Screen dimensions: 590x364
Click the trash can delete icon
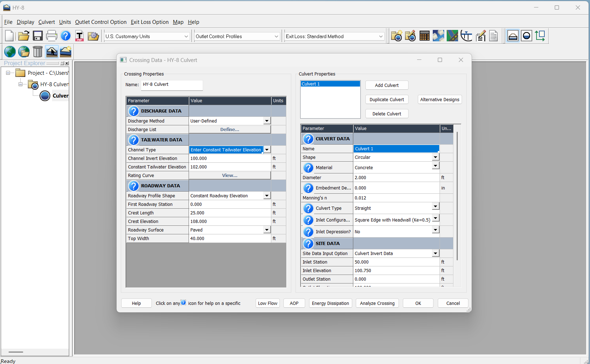coord(38,52)
